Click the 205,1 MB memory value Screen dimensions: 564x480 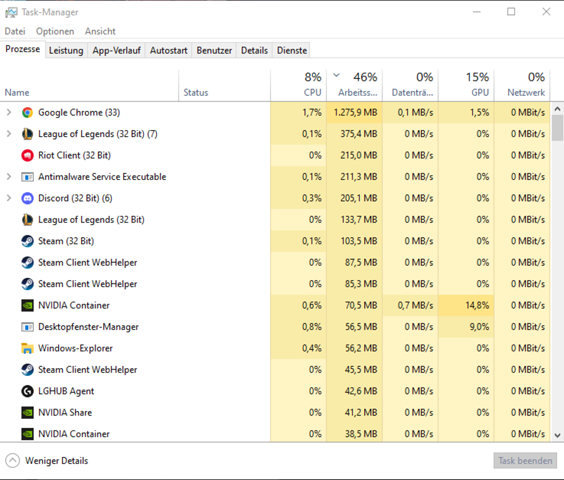tap(359, 198)
